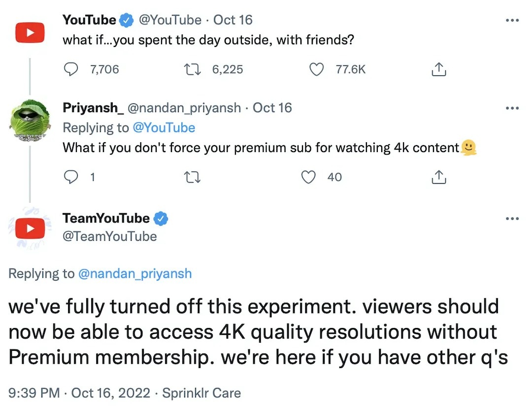Screen dimensions: 532x413
Task: Like YouTube's tweet with 77.6K likes
Action: point(316,70)
